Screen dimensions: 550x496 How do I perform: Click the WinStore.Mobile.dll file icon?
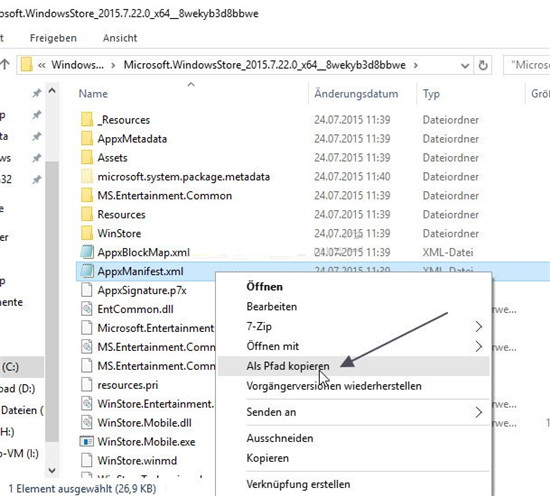pos(87,423)
